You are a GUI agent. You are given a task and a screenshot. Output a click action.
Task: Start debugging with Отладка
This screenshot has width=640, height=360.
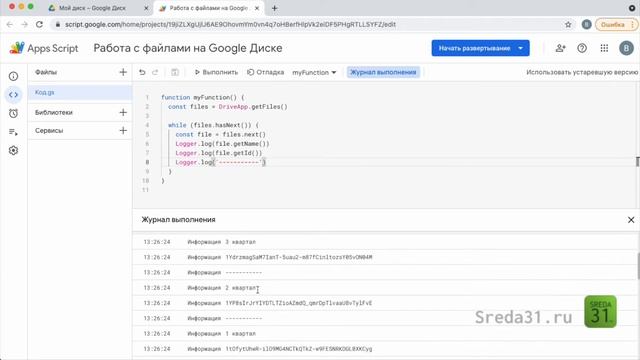[x=265, y=72]
